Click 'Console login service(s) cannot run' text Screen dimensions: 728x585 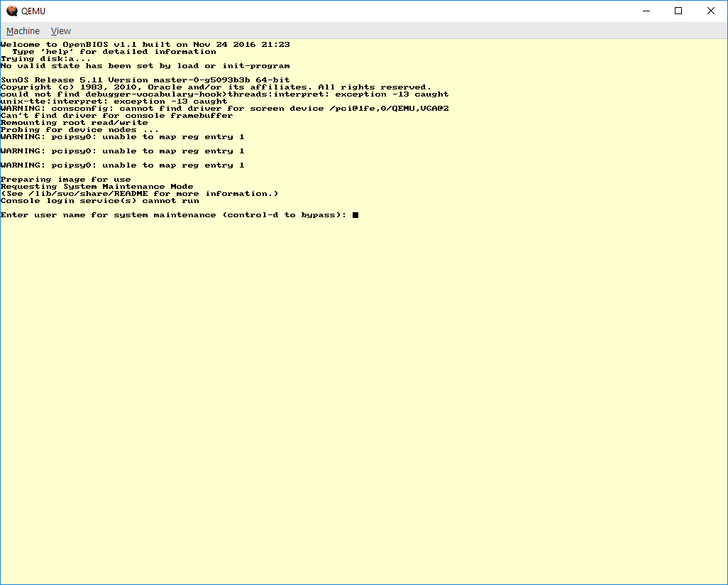pos(100,201)
